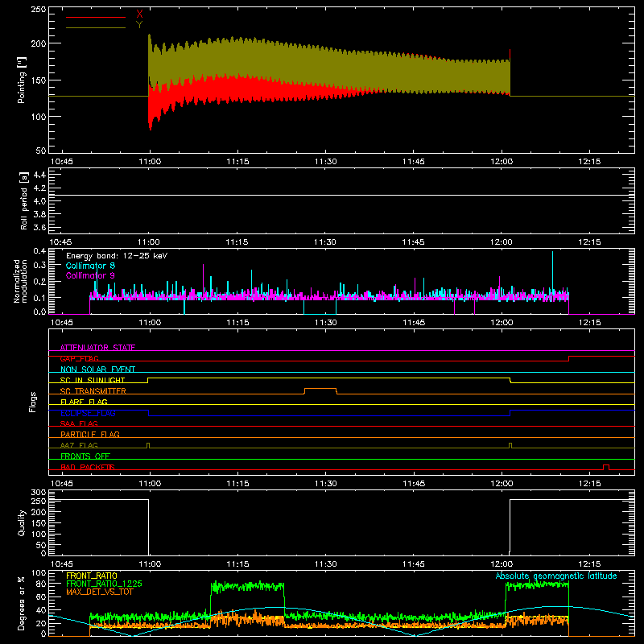Click the raised SC_TRANSMITTER pulse near 11:30
The width and height of the screenshot is (644, 644).
coord(320,389)
